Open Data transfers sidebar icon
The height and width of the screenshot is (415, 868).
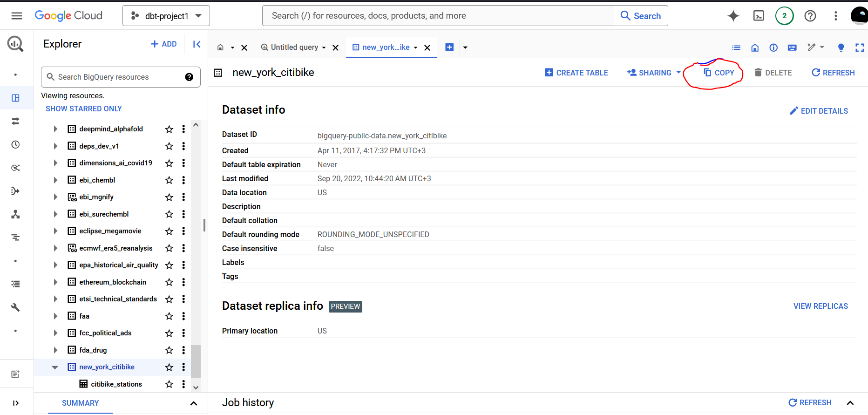(15, 121)
